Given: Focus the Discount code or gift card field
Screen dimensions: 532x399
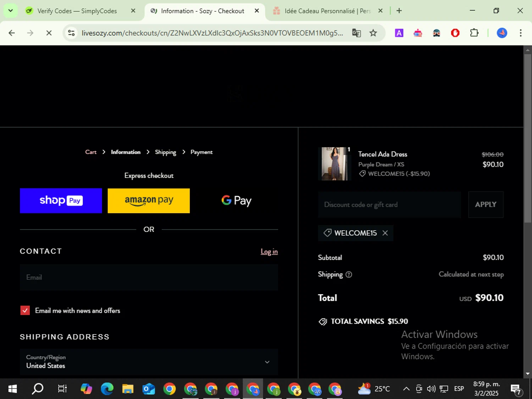Looking at the screenshot, I should [x=389, y=205].
